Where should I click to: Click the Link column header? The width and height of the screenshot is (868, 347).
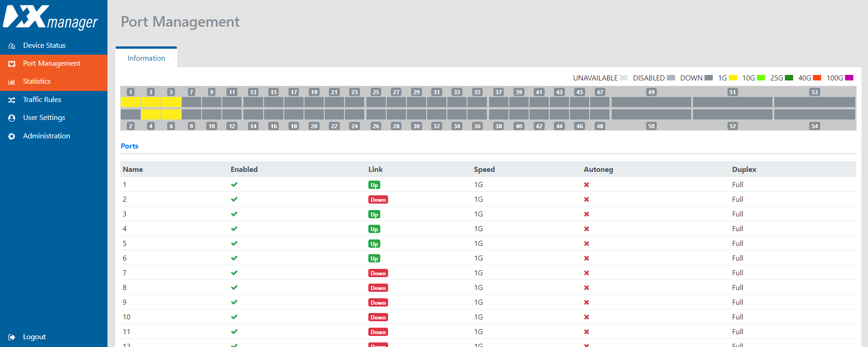click(375, 170)
